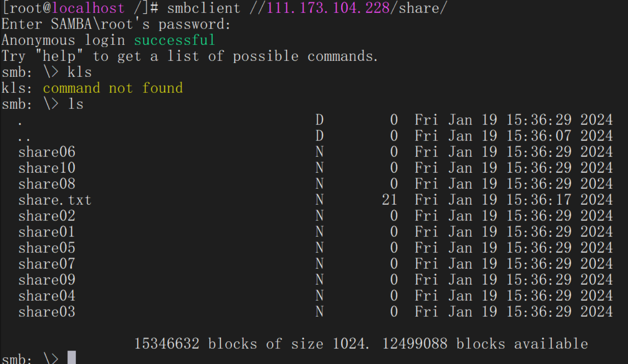Click the IP address 111.173.104.228
Viewport: 628px width, 364px height.
point(328,8)
